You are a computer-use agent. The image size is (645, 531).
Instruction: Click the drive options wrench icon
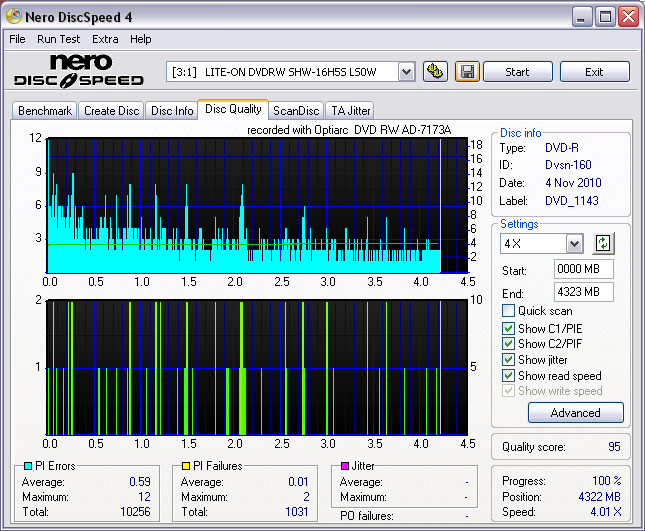[x=435, y=72]
